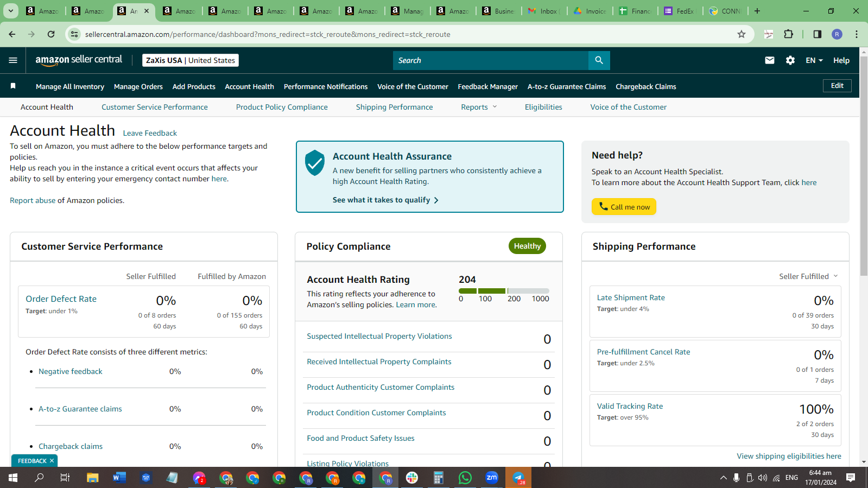The width and height of the screenshot is (868, 488).
Task: Open the Seller Central hamburger menu
Action: point(13,60)
